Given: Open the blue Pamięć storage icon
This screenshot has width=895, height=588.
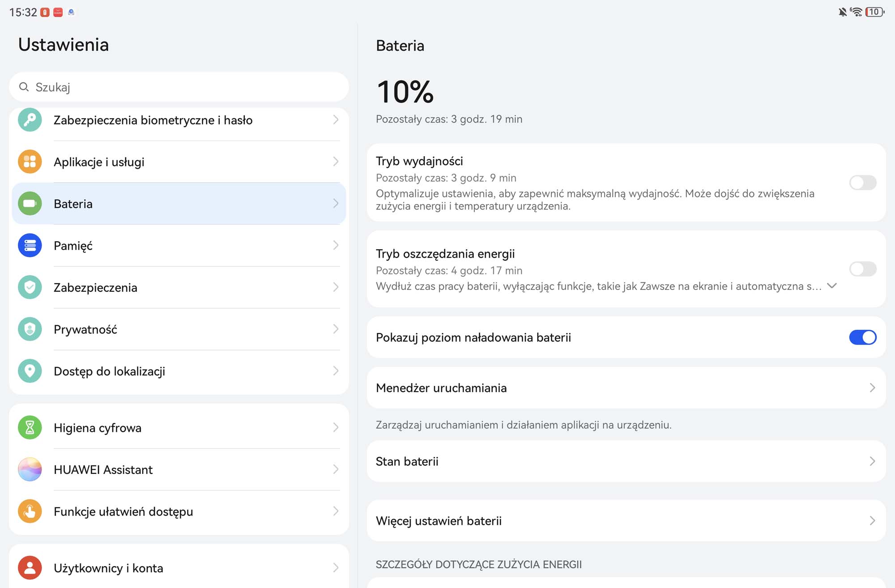Looking at the screenshot, I should coord(30,245).
